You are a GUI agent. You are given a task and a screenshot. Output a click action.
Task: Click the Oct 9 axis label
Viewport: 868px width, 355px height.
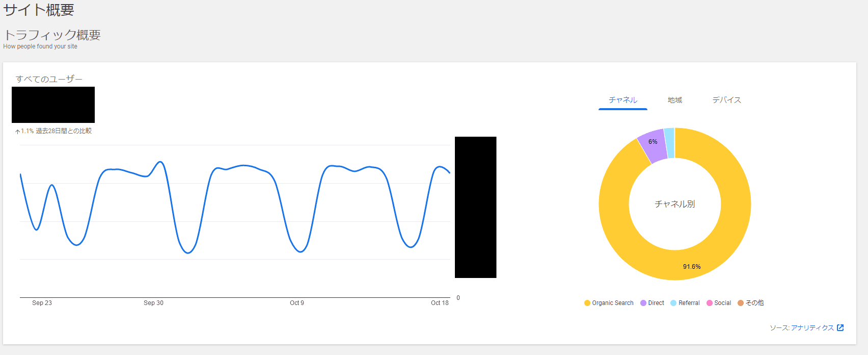coord(297,303)
